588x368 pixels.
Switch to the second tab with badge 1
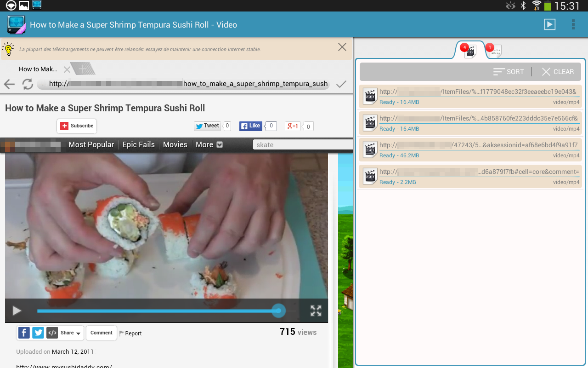[494, 51]
